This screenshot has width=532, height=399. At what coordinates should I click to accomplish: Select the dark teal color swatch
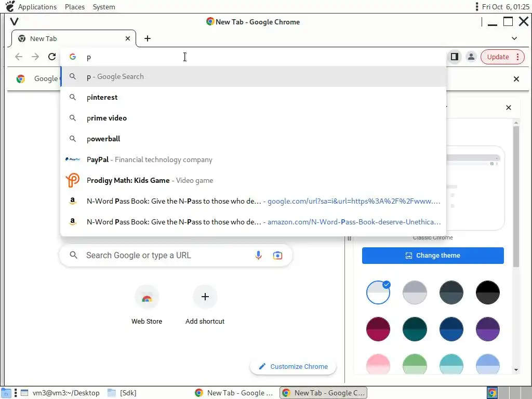(x=415, y=329)
